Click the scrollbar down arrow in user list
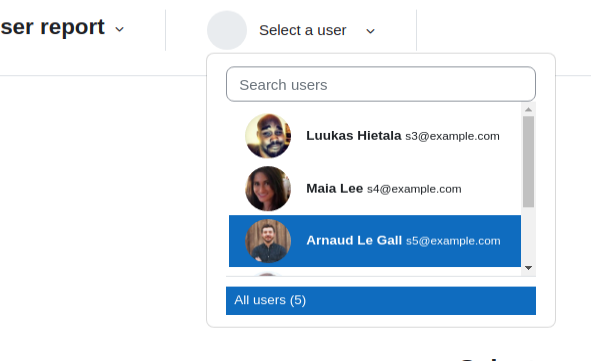 point(528,268)
